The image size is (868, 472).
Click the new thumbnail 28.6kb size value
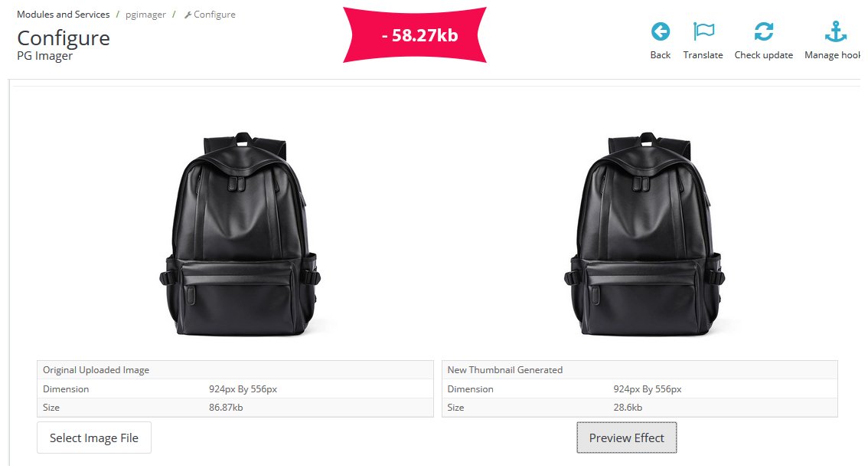628,407
